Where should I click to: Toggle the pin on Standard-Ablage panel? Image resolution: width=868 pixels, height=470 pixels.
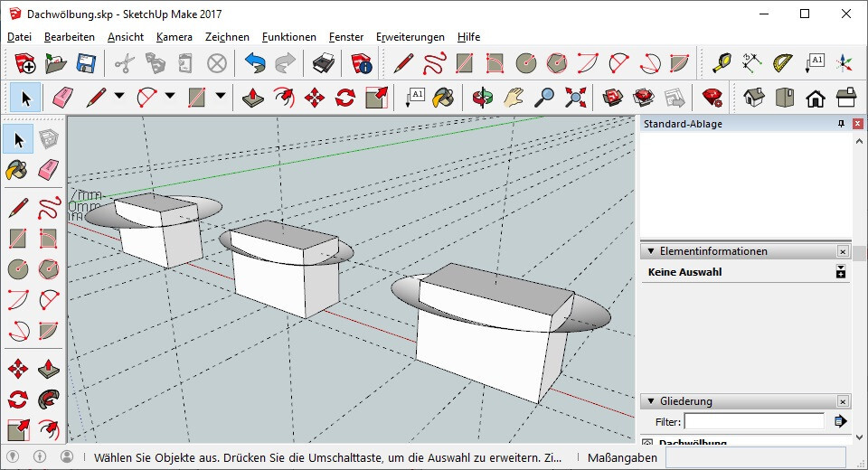click(842, 124)
